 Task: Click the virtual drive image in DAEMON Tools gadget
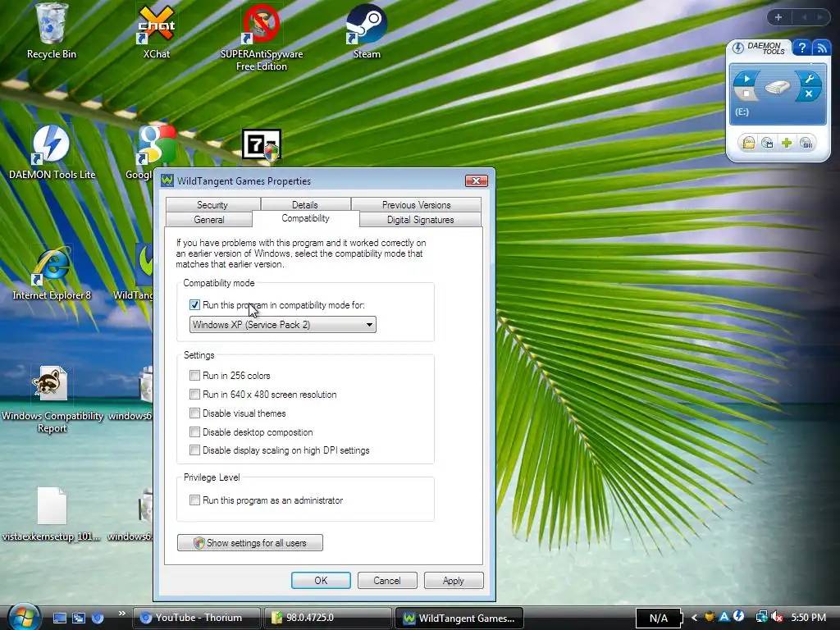(778, 87)
